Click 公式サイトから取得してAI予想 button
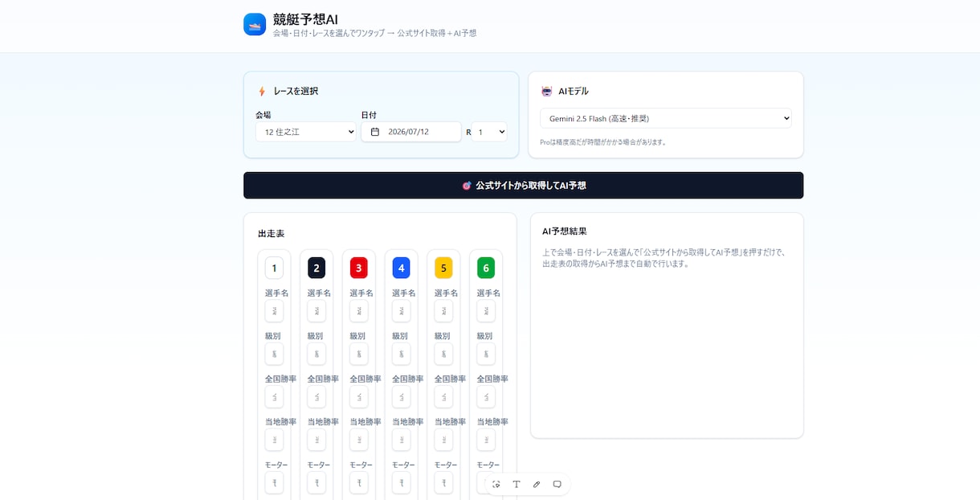This screenshot has width=980, height=500. pyautogui.click(x=524, y=186)
